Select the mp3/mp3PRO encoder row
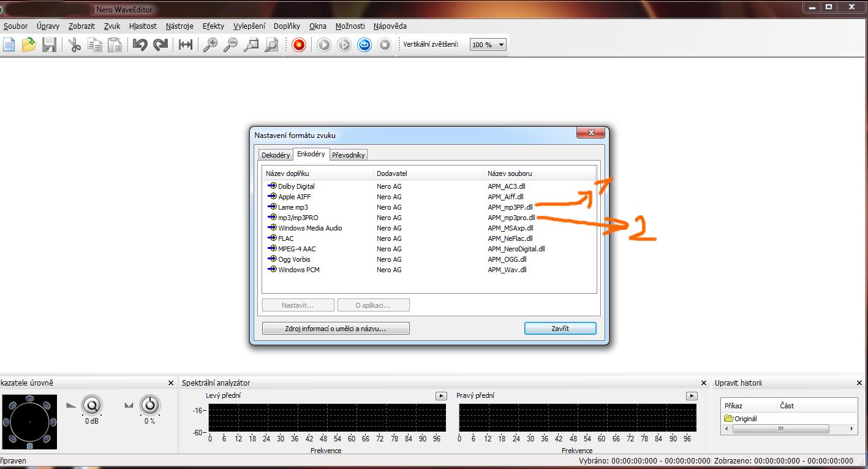This screenshot has width=868, height=469. point(429,218)
